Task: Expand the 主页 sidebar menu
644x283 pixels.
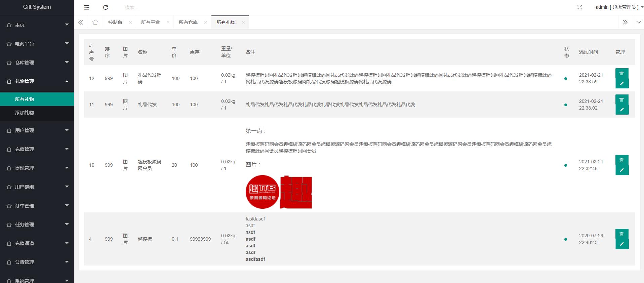Action: pos(37,25)
